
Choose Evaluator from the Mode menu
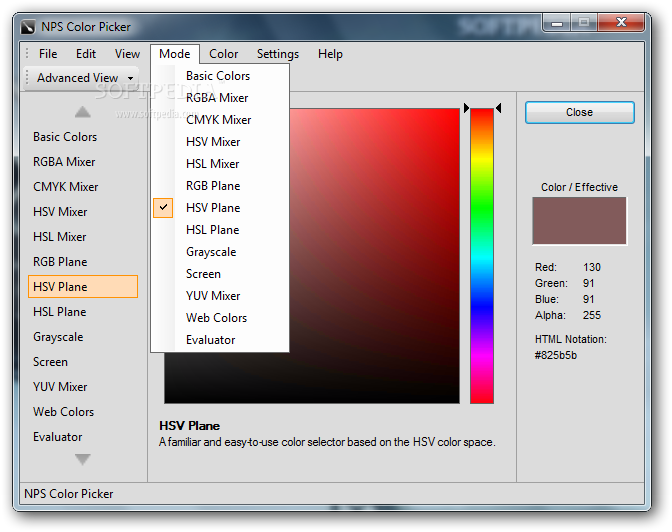[220, 340]
